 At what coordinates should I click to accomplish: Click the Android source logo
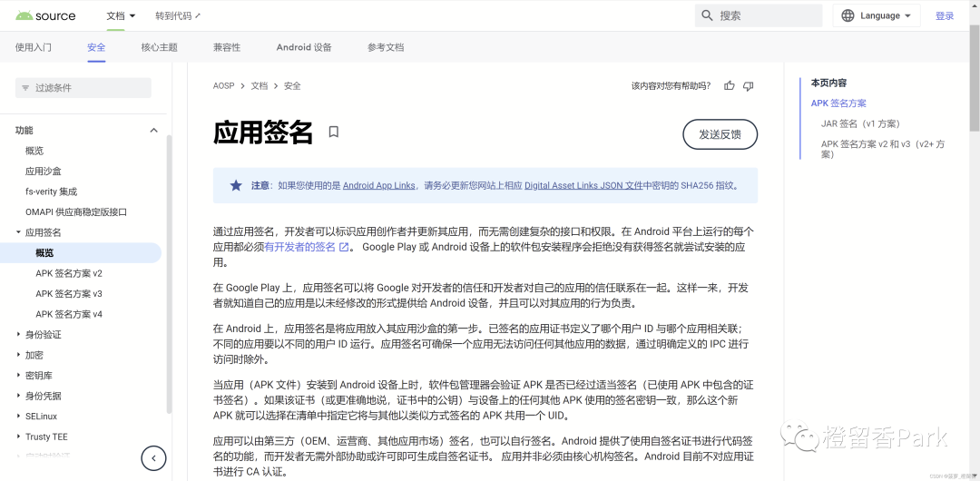coord(45,15)
